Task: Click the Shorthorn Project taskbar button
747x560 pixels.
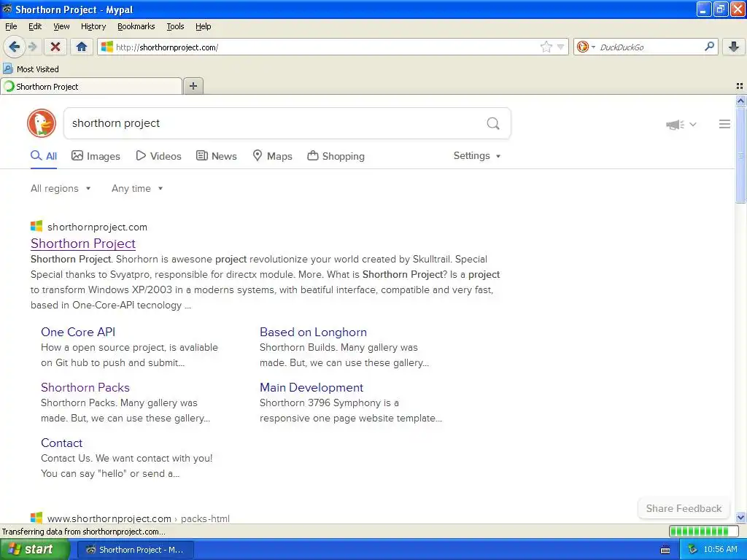Action: click(135, 550)
